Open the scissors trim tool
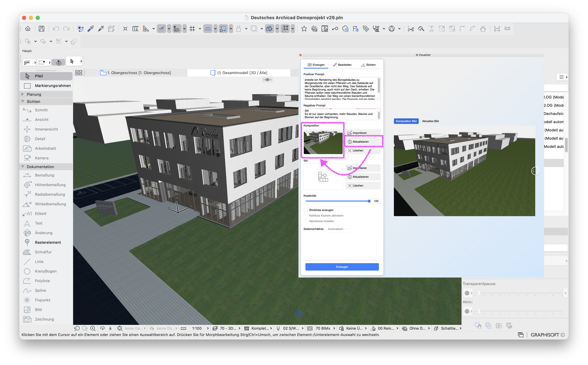Image resolution: width=588 pixels, height=365 pixels. coord(411,29)
